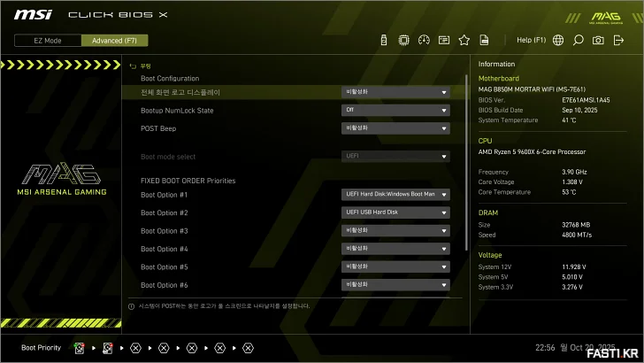Click the Boot Configuration heading
The height and width of the screenshot is (363, 644).
click(170, 79)
